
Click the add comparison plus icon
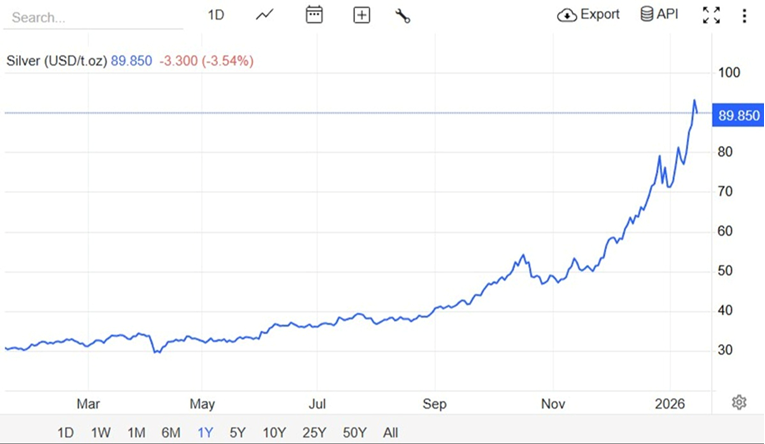pos(362,15)
